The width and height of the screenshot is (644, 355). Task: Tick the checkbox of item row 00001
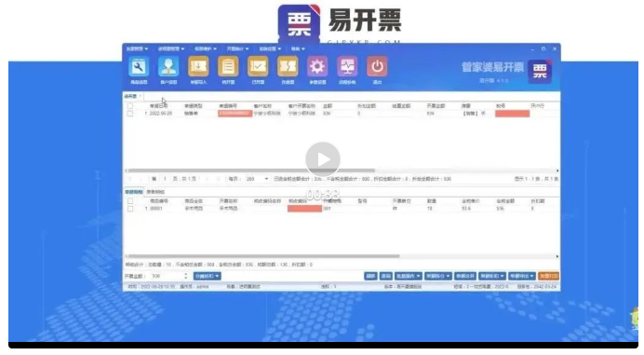point(129,209)
